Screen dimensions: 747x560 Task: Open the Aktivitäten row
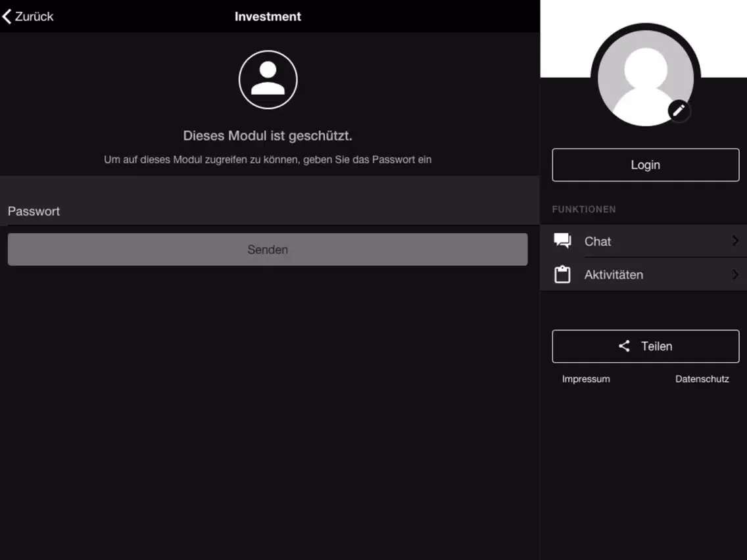pyautogui.click(x=644, y=274)
